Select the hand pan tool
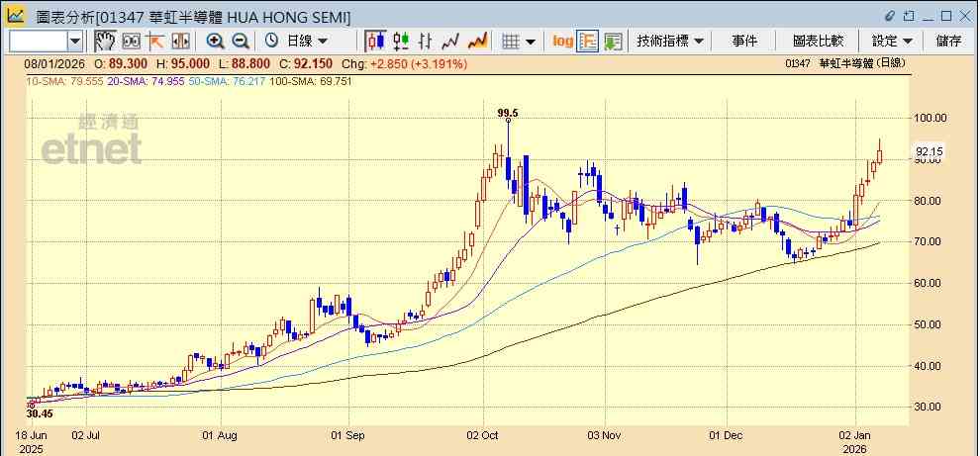Image resolution: width=980 pixels, height=456 pixels. [x=106, y=42]
